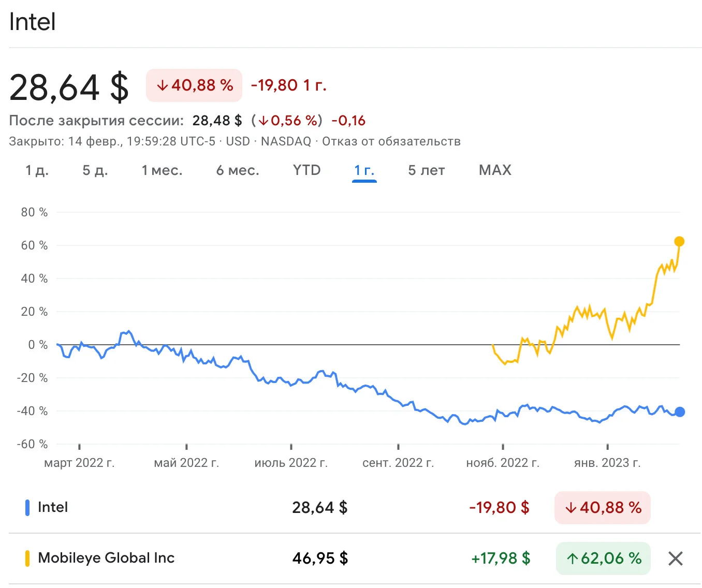Click Intel row change -19,80 $

click(499, 507)
